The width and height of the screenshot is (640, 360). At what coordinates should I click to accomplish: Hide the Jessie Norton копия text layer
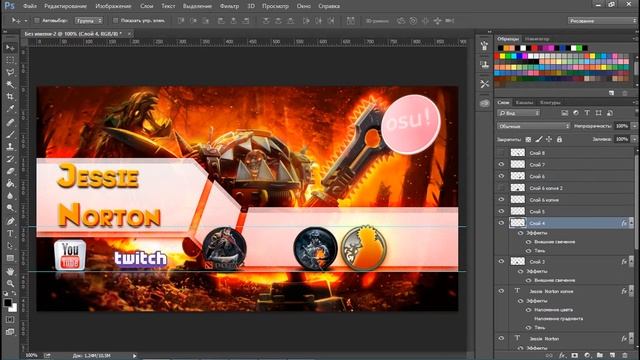(501, 291)
